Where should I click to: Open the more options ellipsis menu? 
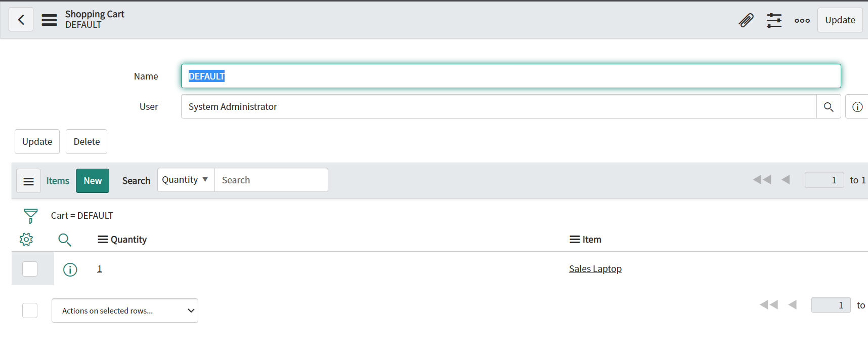802,20
